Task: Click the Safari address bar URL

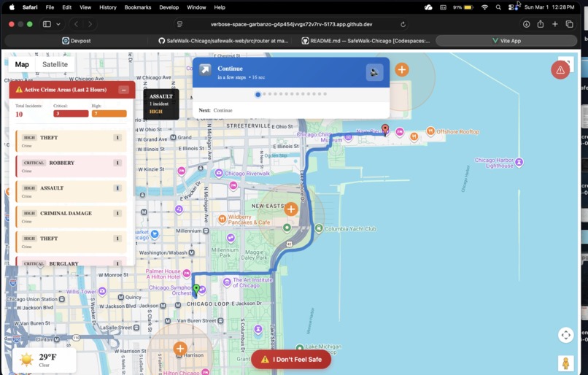Action: coord(291,24)
